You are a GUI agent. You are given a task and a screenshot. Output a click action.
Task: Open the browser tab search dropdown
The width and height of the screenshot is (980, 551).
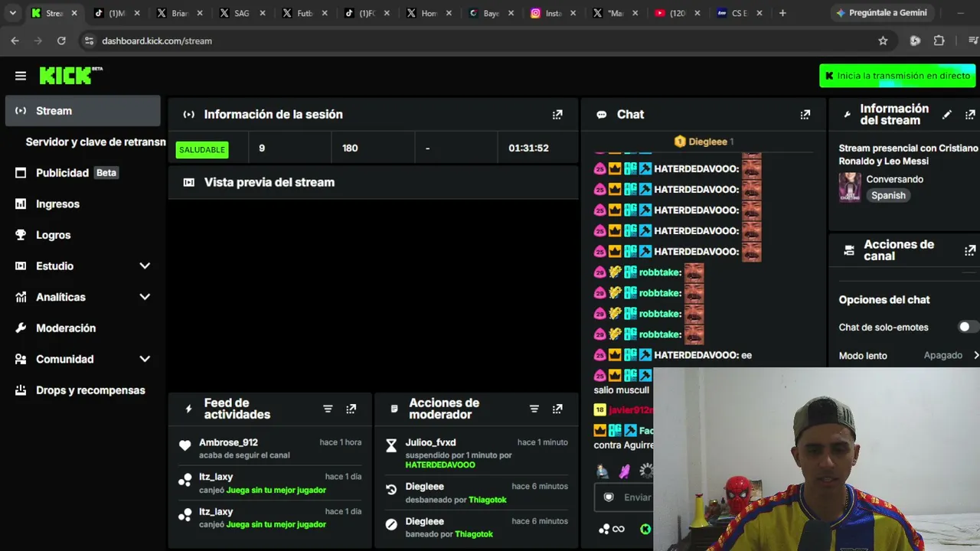coord(12,13)
